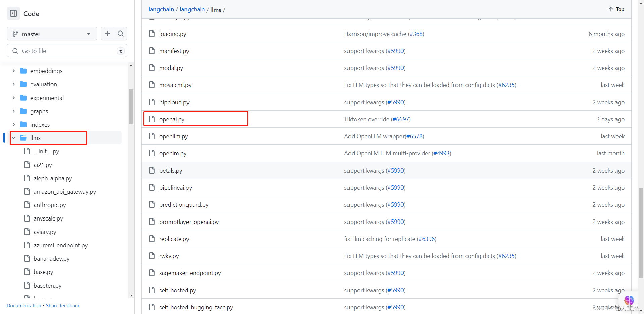
Task: Open pull request #368 link
Action: [416, 34]
